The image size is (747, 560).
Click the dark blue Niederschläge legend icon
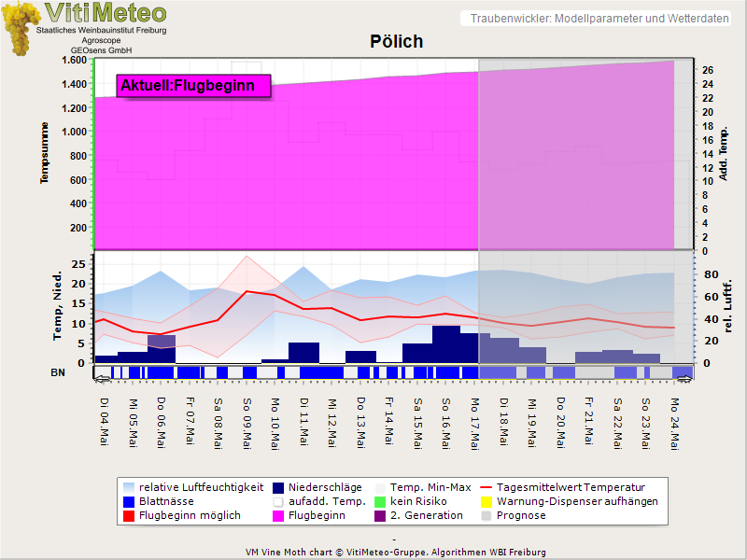[x=279, y=487]
